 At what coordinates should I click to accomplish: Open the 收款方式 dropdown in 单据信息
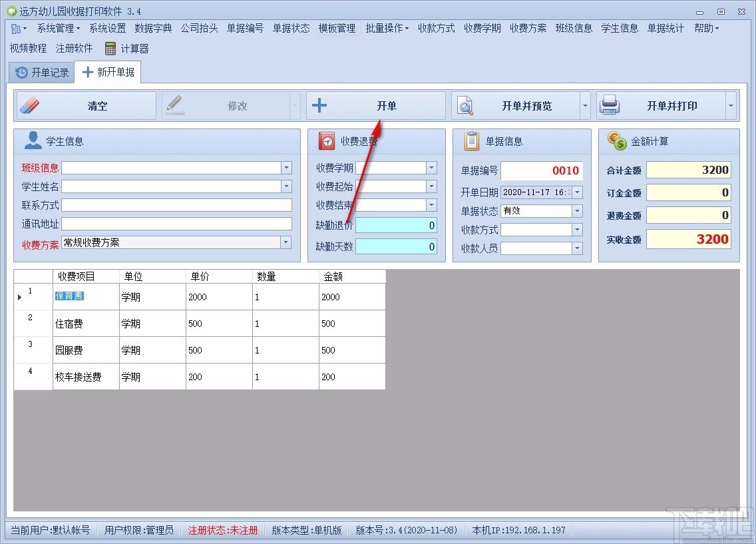click(577, 230)
